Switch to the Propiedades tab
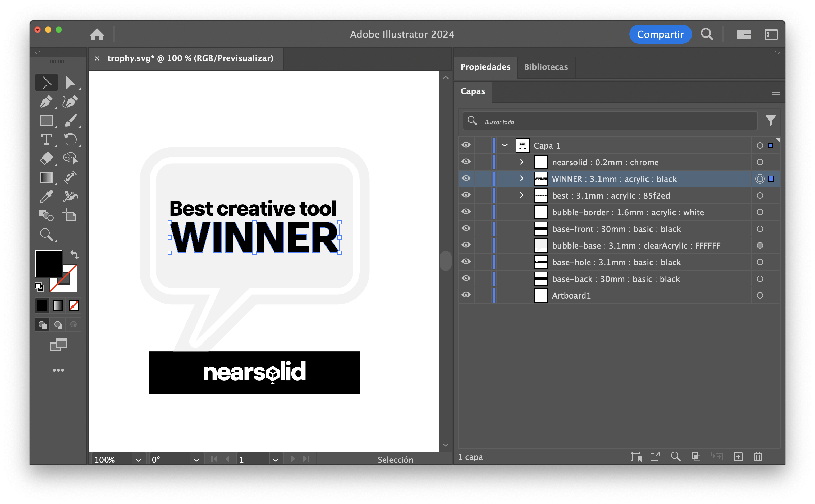Image resolution: width=815 pixels, height=504 pixels. pos(485,67)
